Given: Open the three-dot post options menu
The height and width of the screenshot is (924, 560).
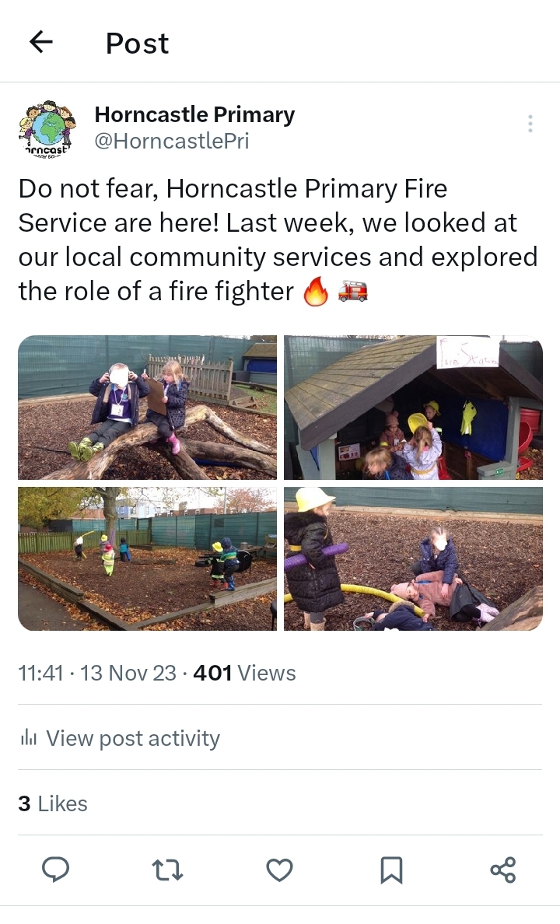Looking at the screenshot, I should (x=530, y=124).
